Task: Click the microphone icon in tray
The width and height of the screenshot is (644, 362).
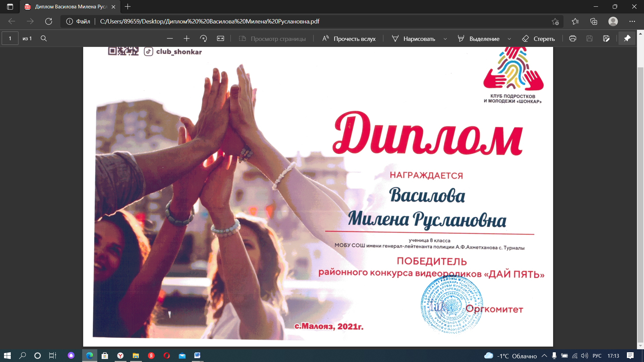Action: [x=554, y=356]
